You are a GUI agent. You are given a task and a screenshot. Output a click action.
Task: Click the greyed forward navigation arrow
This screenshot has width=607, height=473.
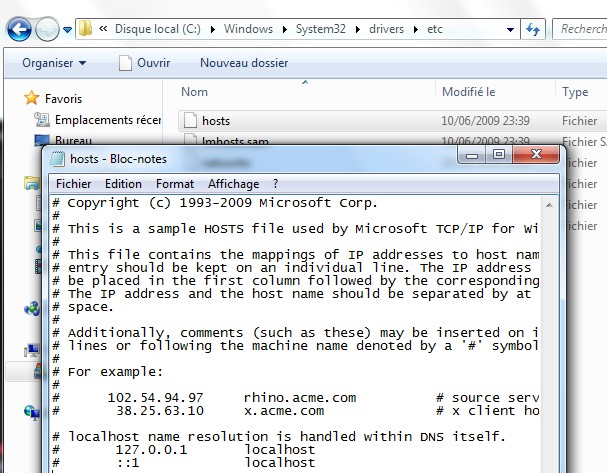coord(47,29)
